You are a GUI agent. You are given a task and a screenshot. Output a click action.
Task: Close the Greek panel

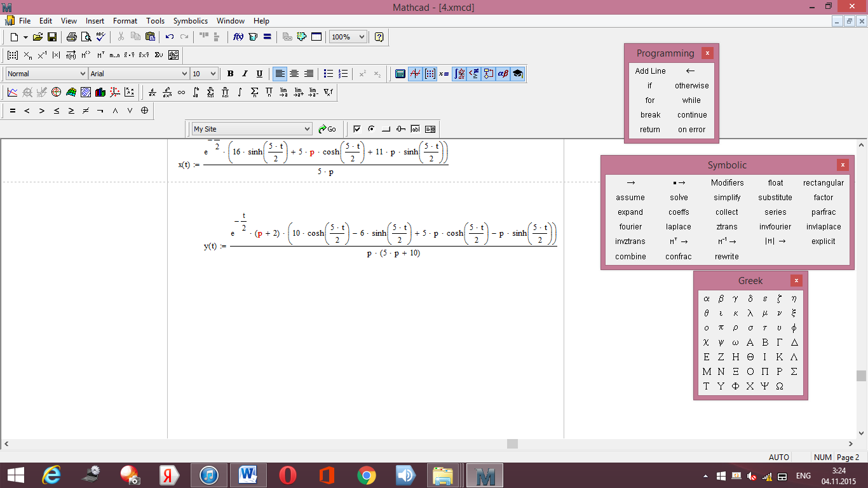(797, 280)
